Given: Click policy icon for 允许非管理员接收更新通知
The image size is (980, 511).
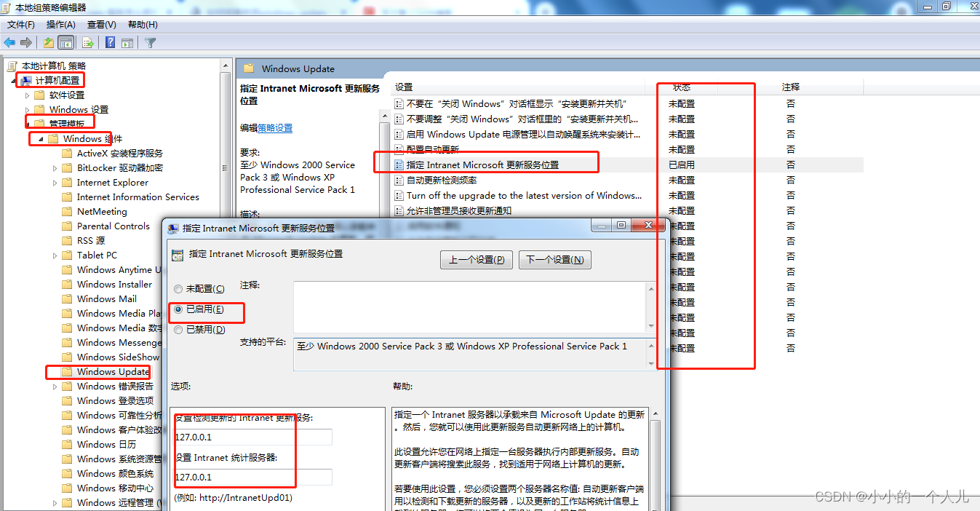Looking at the screenshot, I should (399, 210).
